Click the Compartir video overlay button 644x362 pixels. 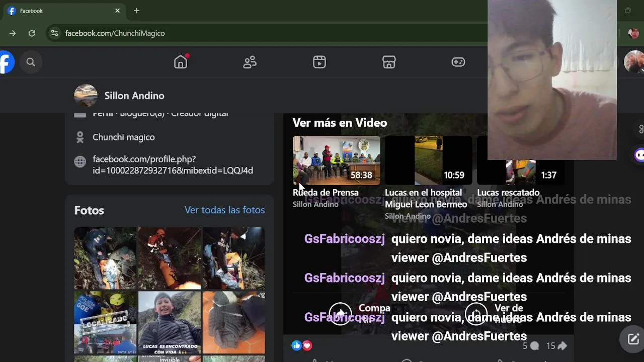360,314
